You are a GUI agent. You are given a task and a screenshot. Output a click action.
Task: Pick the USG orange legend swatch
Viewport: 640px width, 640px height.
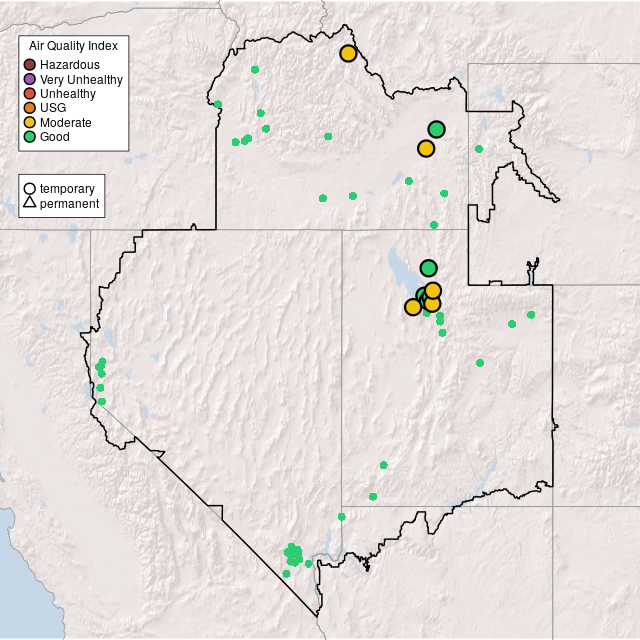(30, 108)
